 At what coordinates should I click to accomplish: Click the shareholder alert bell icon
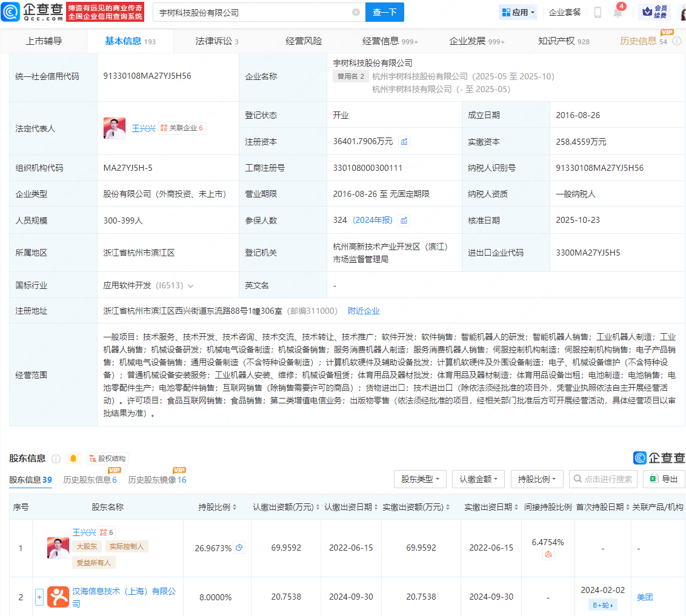(73, 459)
